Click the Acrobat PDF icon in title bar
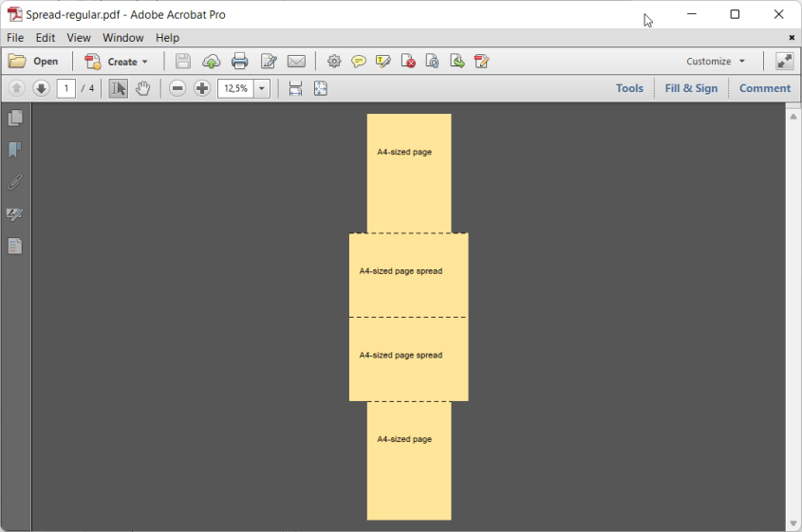Image resolution: width=802 pixels, height=532 pixels. (15, 14)
